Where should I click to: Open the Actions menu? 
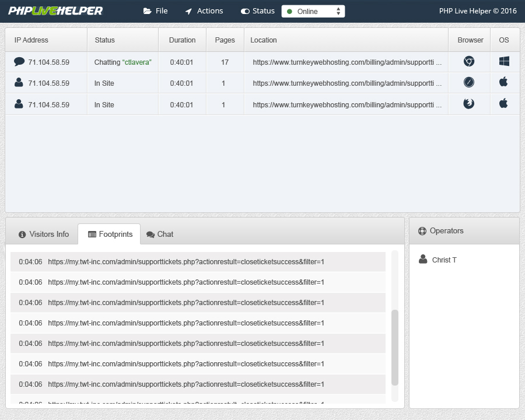pyautogui.click(x=204, y=11)
